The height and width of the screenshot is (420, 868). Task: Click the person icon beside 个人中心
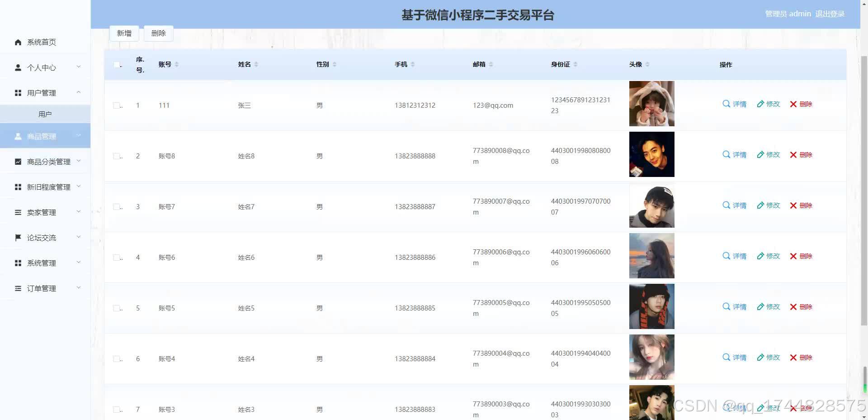tap(18, 67)
